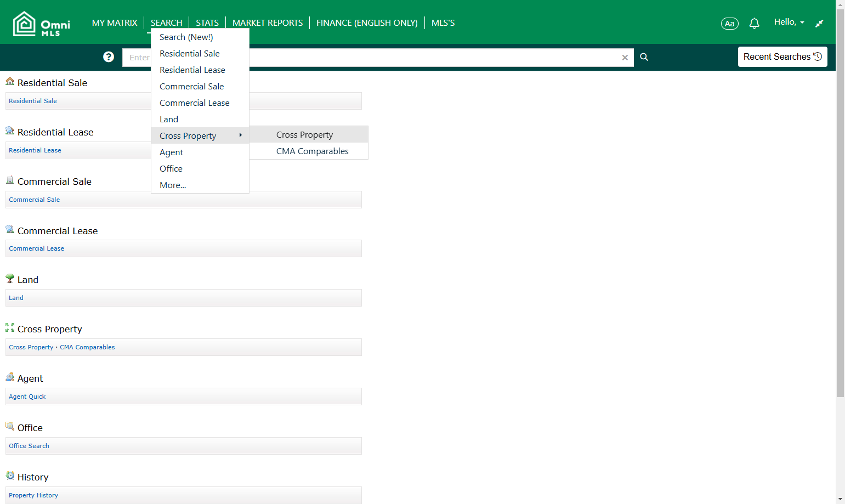Choose CMA Comparables in the submenu

click(309, 151)
